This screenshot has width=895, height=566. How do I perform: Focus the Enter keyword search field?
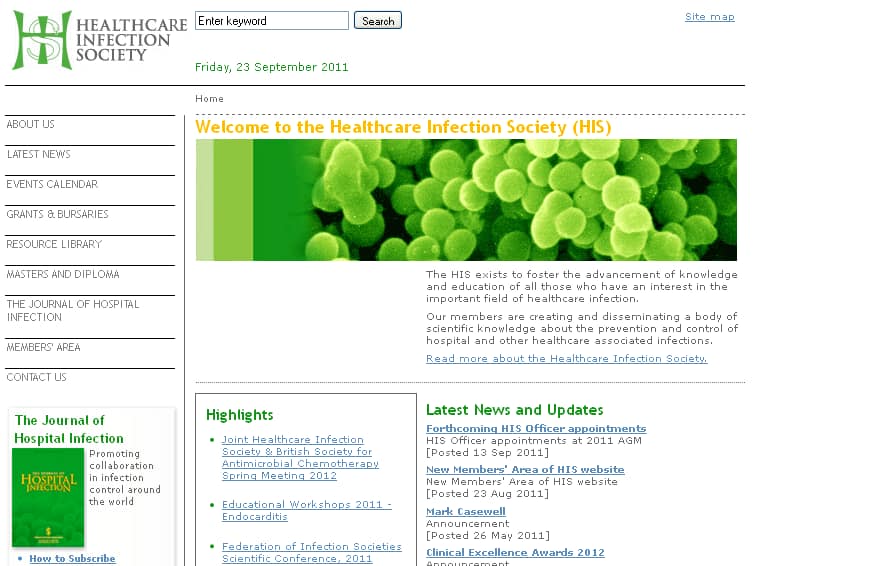(271, 21)
